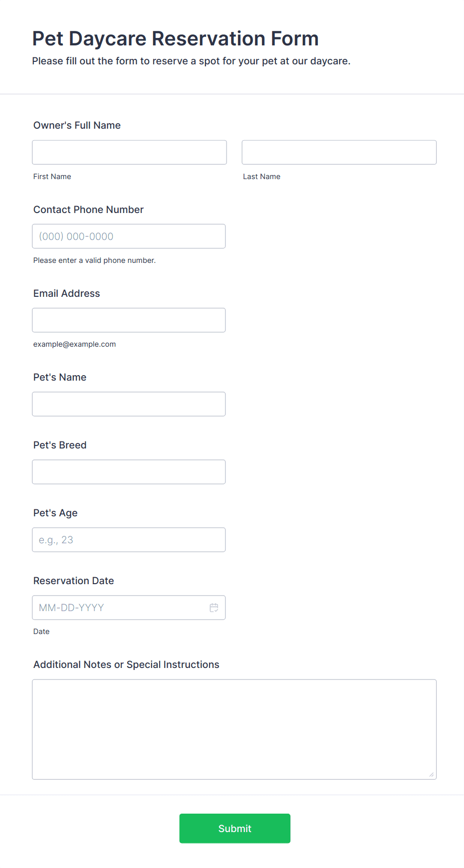Click the Email Address label
This screenshot has height=868, width=464.
(66, 293)
